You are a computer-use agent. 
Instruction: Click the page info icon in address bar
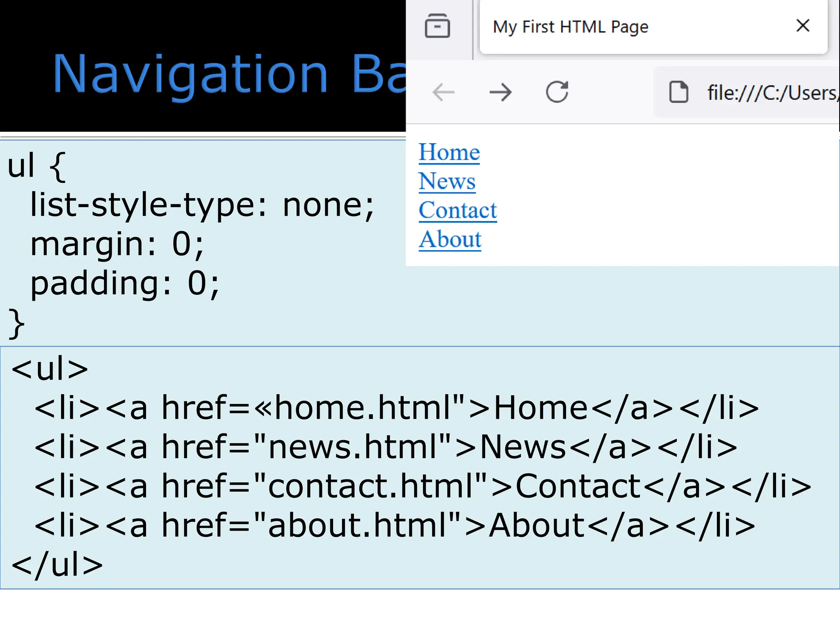(678, 92)
